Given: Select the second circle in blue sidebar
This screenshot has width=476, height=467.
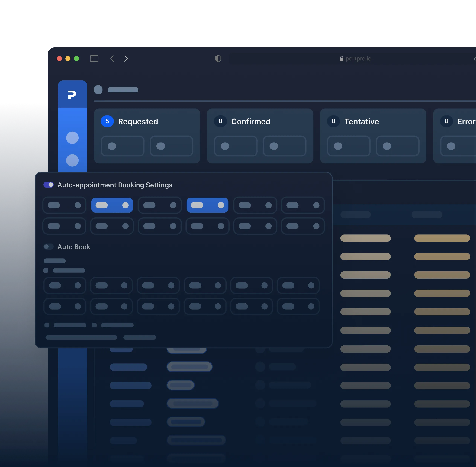Looking at the screenshot, I should [x=72, y=160].
